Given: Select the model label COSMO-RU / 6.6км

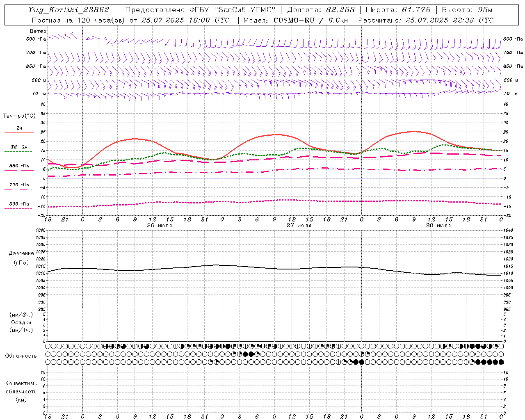Looking at the screenshot, I should click(310, 20).
